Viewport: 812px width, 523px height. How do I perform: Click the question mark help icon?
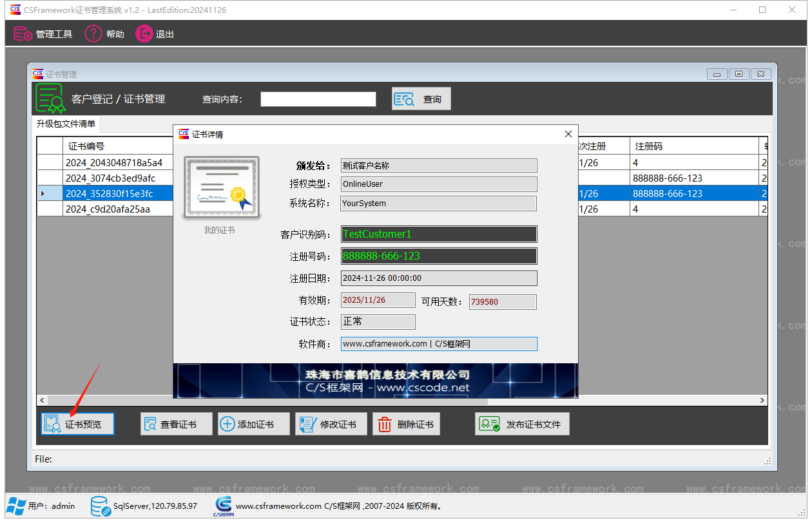[94, 33]
